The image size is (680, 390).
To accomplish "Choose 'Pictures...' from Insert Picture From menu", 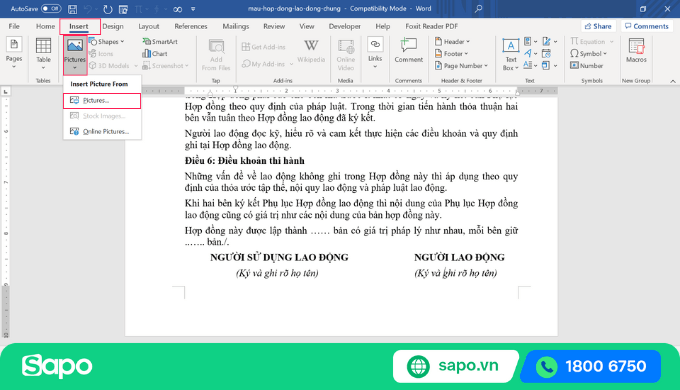I will [x=102, y=101].
